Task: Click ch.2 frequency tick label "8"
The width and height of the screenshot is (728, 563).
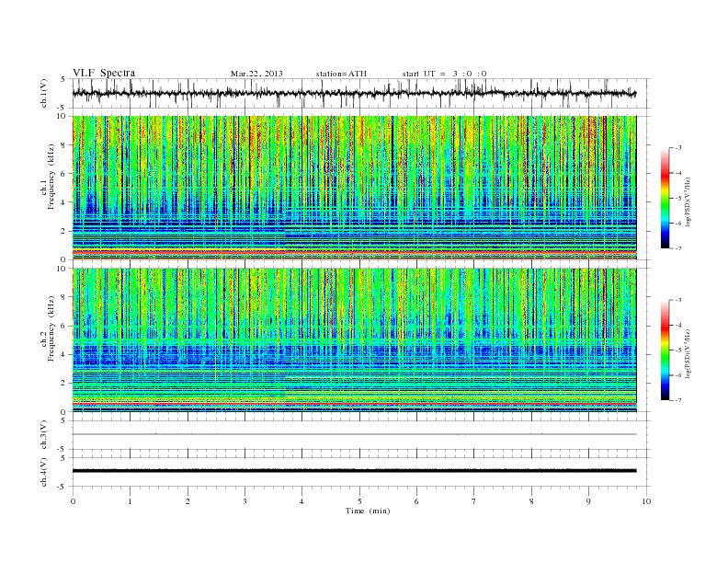Action: click(64, 297)
